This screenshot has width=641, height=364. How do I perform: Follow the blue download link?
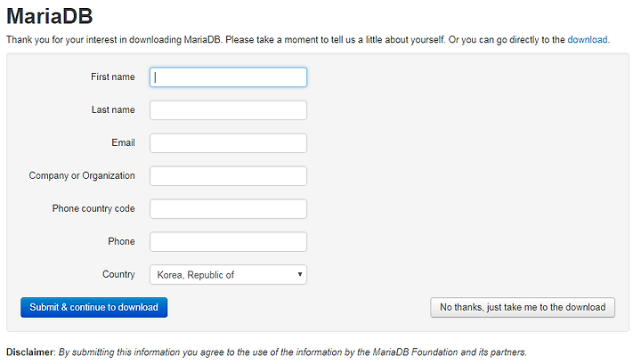click(588, 40)
